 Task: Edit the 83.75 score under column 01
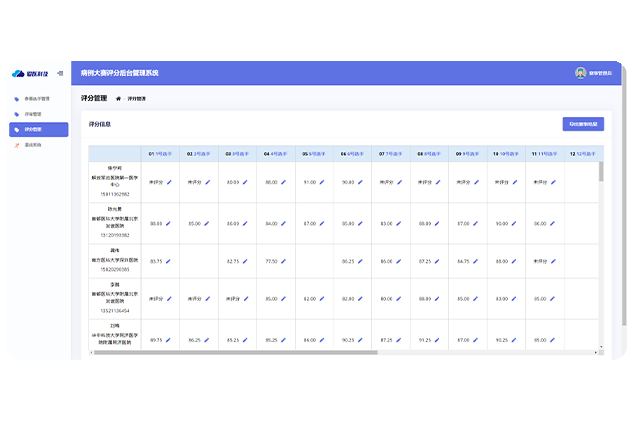click(x=168, y=262)
